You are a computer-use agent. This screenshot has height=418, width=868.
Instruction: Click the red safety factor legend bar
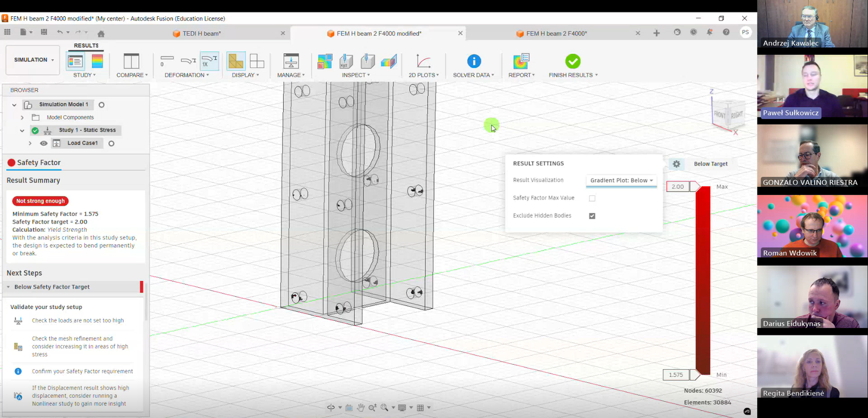[703, 281]
